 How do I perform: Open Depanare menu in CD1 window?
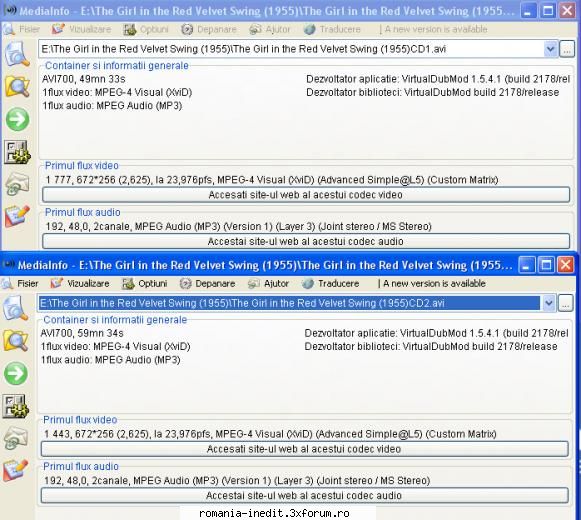click(209, 29)
